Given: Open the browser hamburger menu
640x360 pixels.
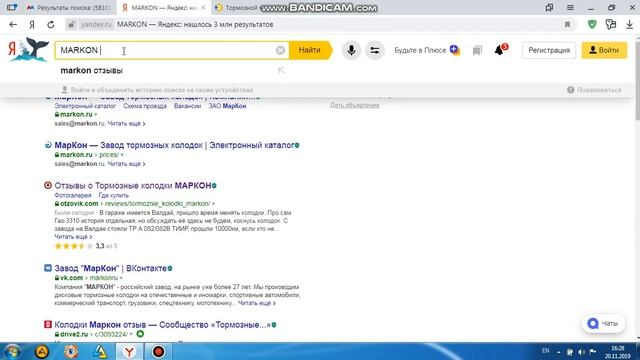Looking at the screenshot, I should click(x=570, y=7).
